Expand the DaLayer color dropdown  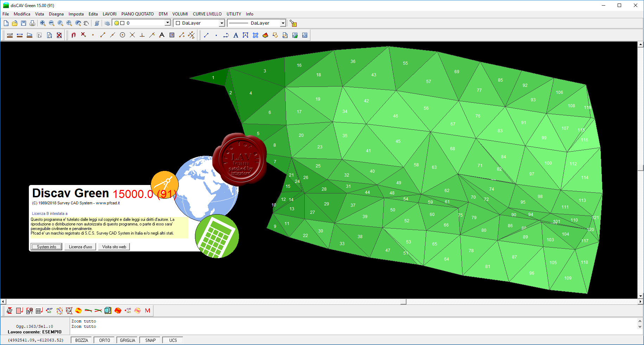(x=222, y=23)
